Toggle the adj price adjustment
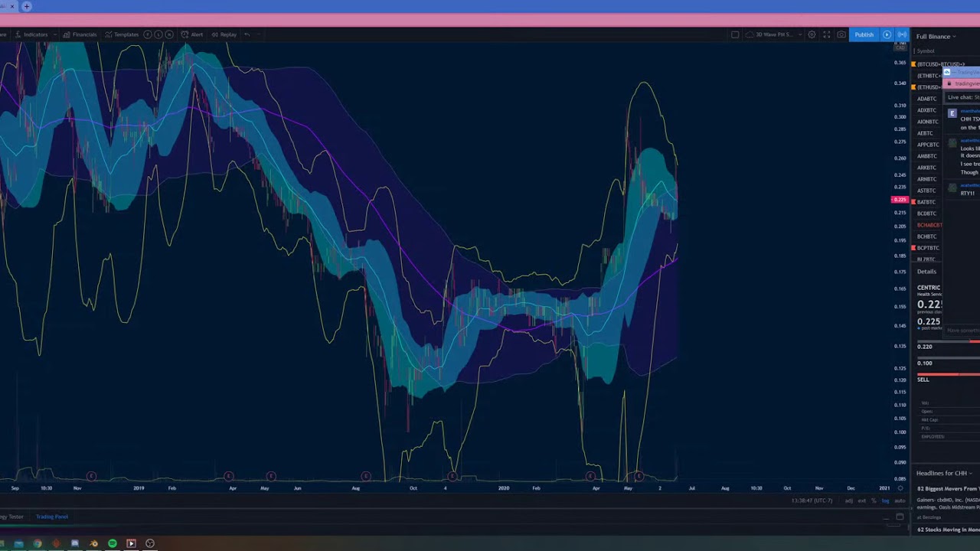The width and height of the screenshot is (980, 551). pyautogui.click(x=848, y=500)
